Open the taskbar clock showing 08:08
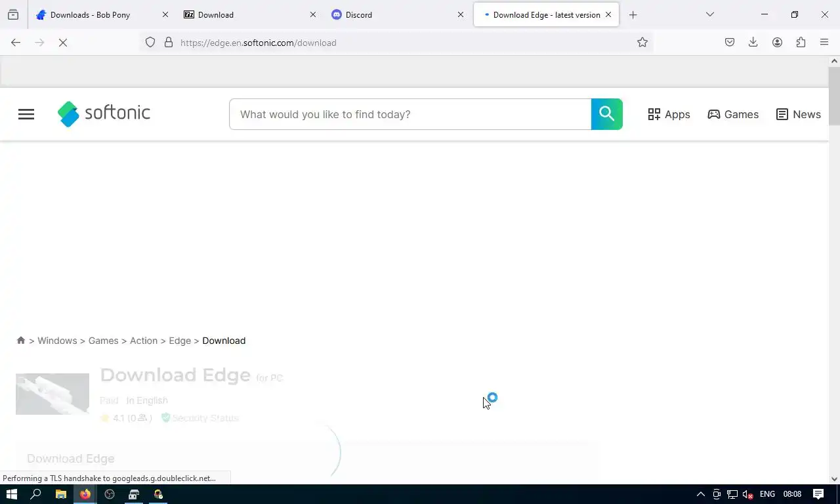Image resolution: width=840 pixels, height=504 pixels. point(792,494)
